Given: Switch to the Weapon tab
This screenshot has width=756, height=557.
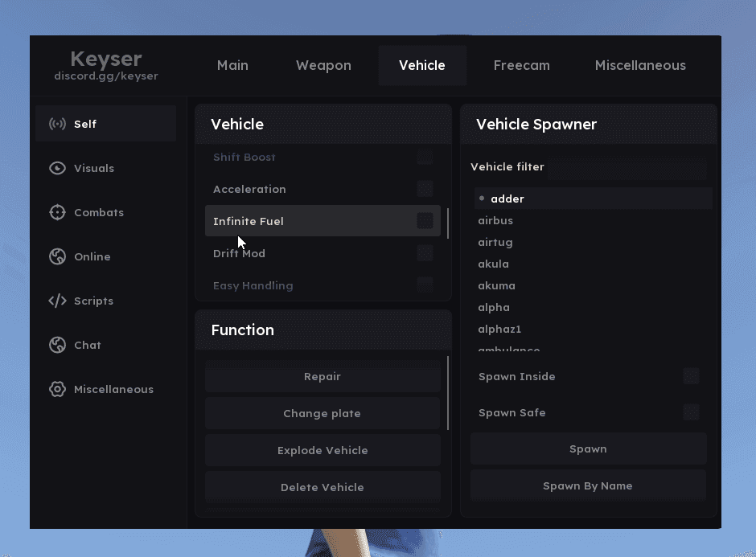Looking at the screenshot, I should (323, 66).
